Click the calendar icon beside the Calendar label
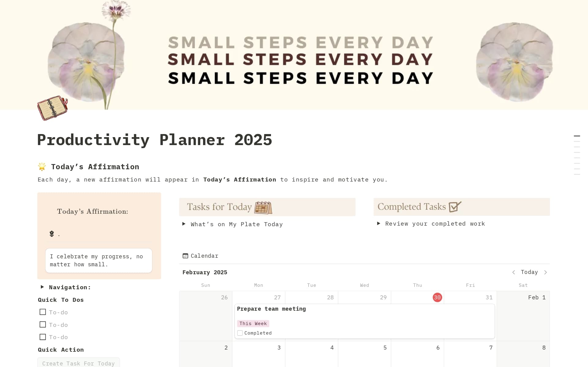Screen dimensions: 588x367 tap(185, 256)
